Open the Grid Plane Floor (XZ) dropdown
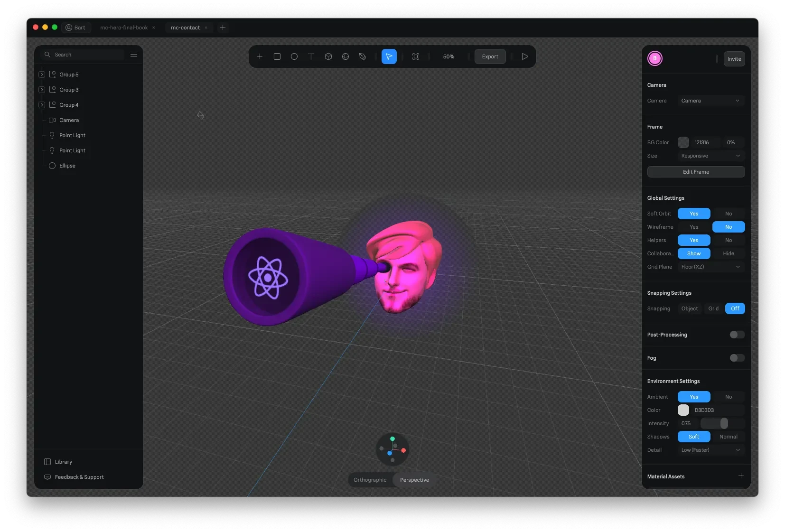The width and height of the screenshot is (785, 532). [711, 267]
